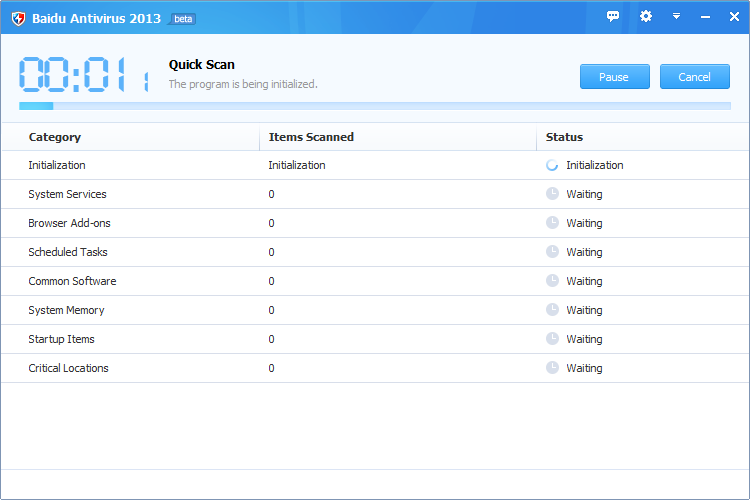This screenshot has width=750, height=500.
Task: Expand the title bar dropdown menu arrow
Action: pyautogui.click(x=676, y=16)
